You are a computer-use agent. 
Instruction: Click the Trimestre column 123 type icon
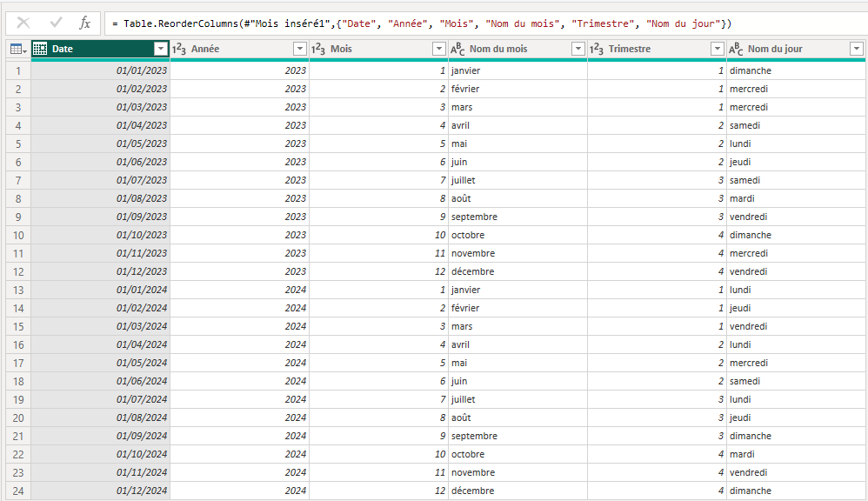[597, 50]
